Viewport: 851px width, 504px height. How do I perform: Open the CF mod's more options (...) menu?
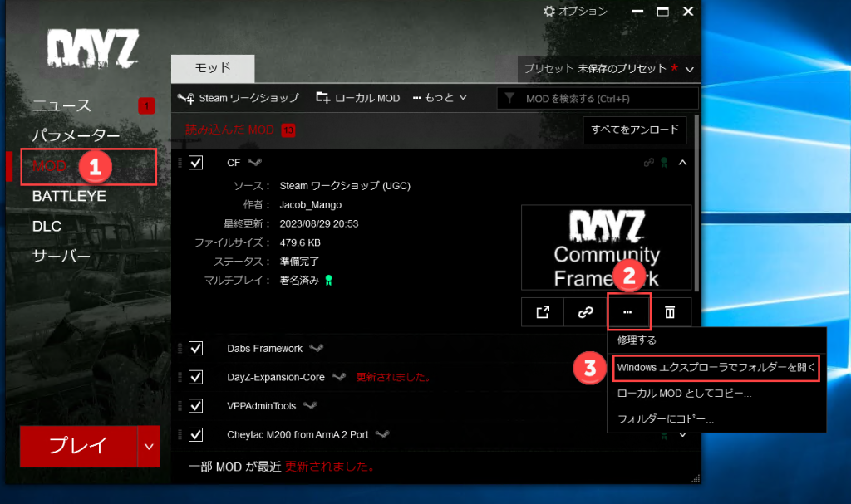tap(628, 312)
